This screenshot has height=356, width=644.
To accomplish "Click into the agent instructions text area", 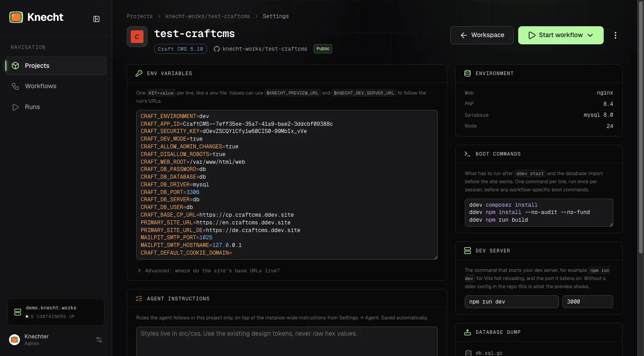I will coord(287,342).
